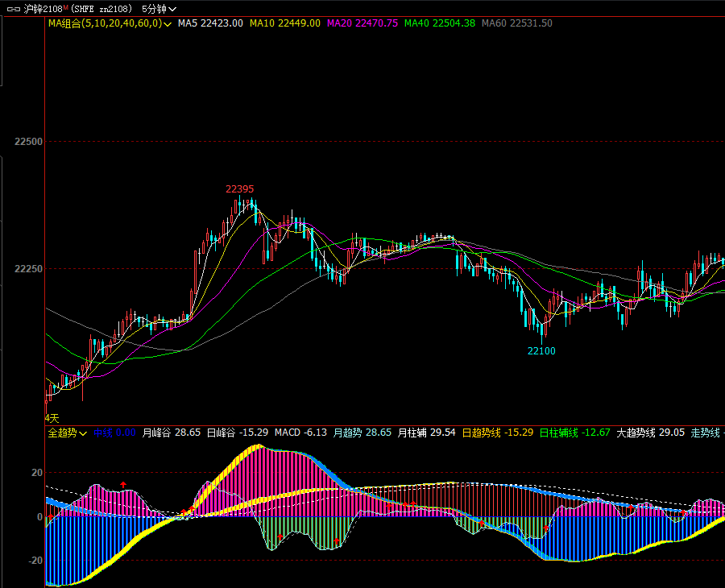The height and width of the screenshot is (588, 725).
Task: Click the -20 indicator axis label
Action: point(35,561)
